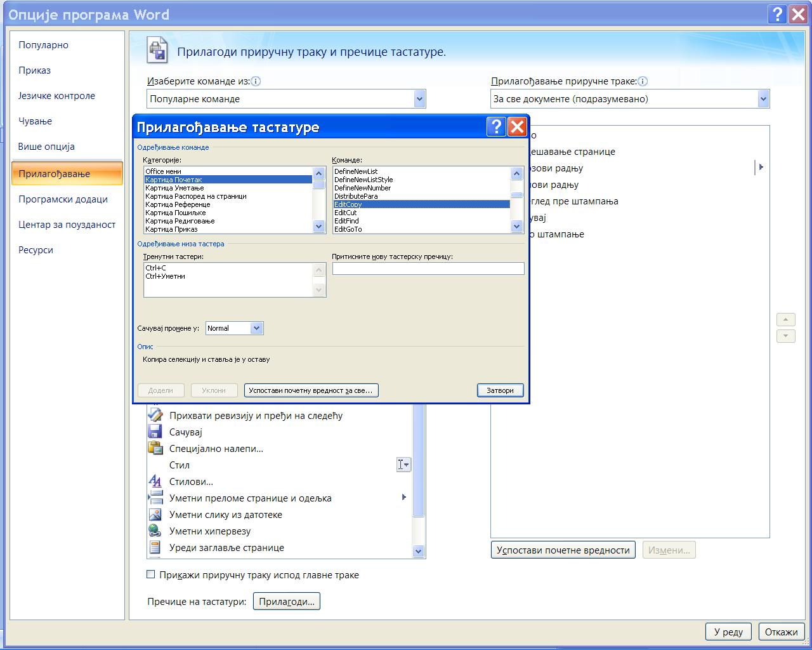Click the Уклони button

click(x=214, y=390)
